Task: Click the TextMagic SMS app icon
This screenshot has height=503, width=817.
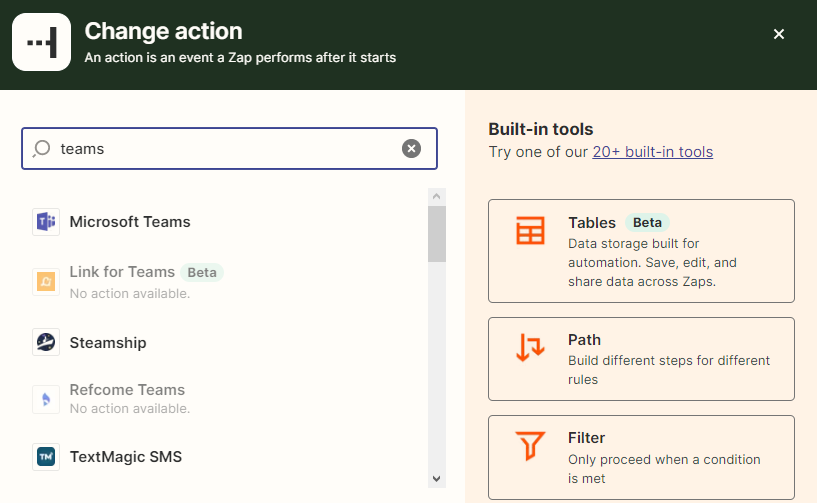Action: [46, 457]
